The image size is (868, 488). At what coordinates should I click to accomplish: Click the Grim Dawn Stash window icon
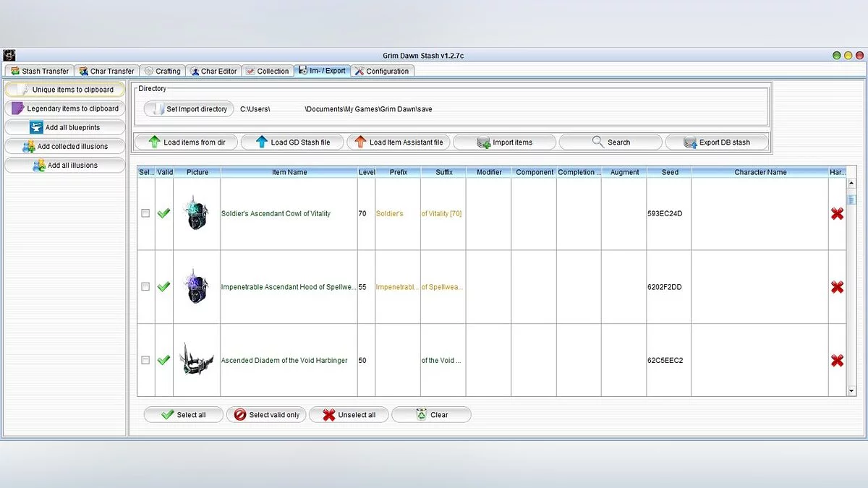pos(9,55)
